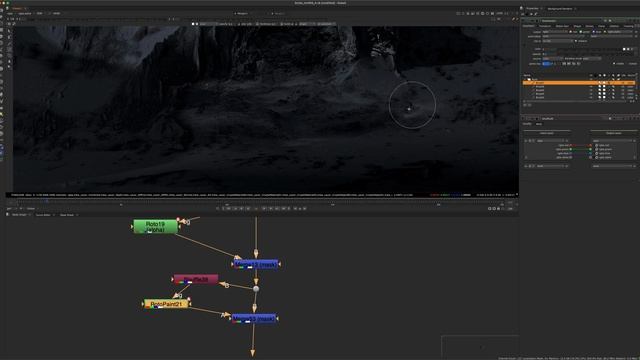Click on the viewer timeline frame ruler

pyautogui.click(x=261, y=203)
